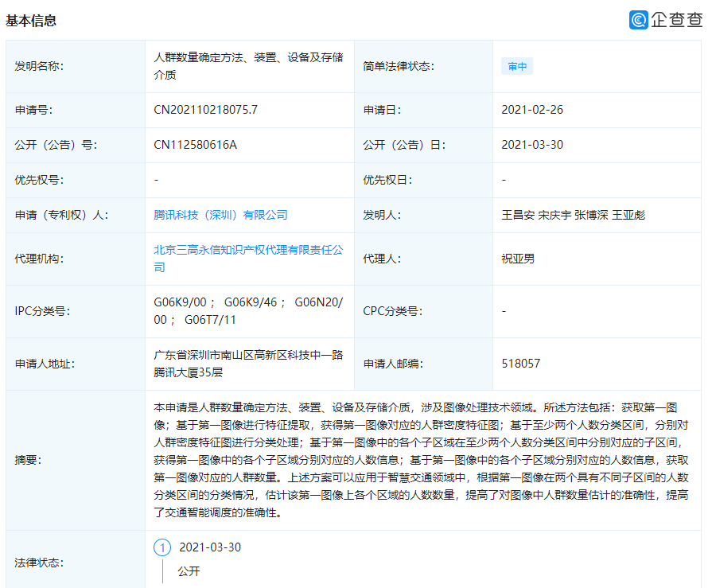
Task: Click the publication date 2021-03-30 in table
Action: [x=532, y=145]
